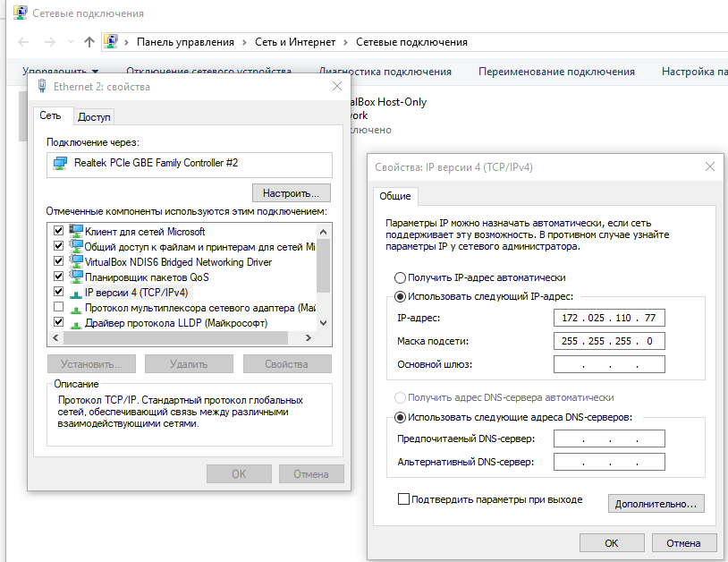Viewport: 728px width, 562px height.
Task: Select IP версии 4 (TCP/IPv4) list item
Action: [x=136, y=293]
